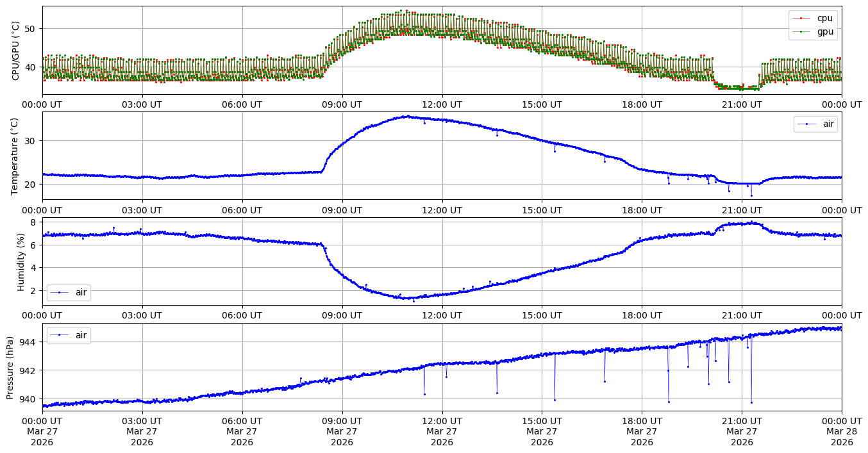The height and width of the screenshot is (453, 868).
Task: Click the pressure dip just after 15:00 UT
Action: coord(555,400)
